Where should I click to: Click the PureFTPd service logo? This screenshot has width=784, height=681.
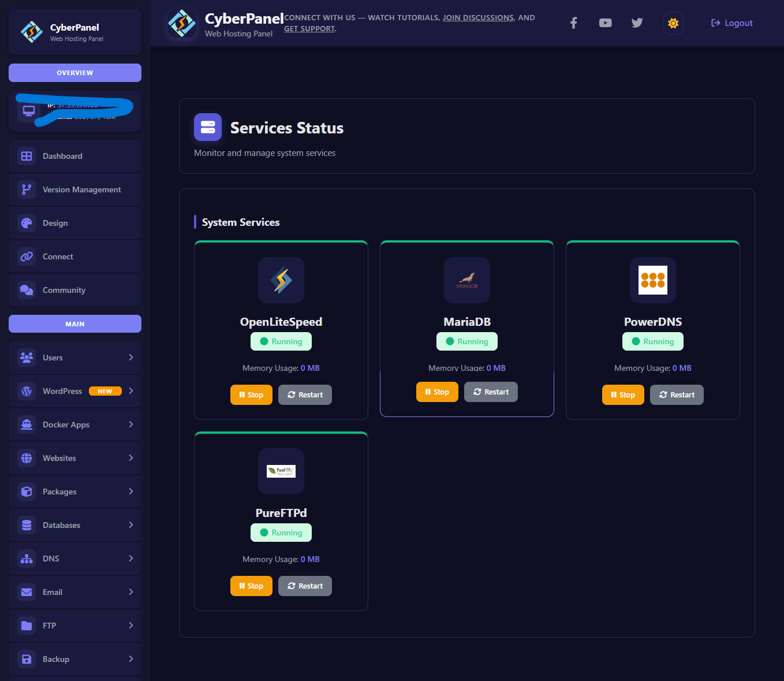coord(281,471)
